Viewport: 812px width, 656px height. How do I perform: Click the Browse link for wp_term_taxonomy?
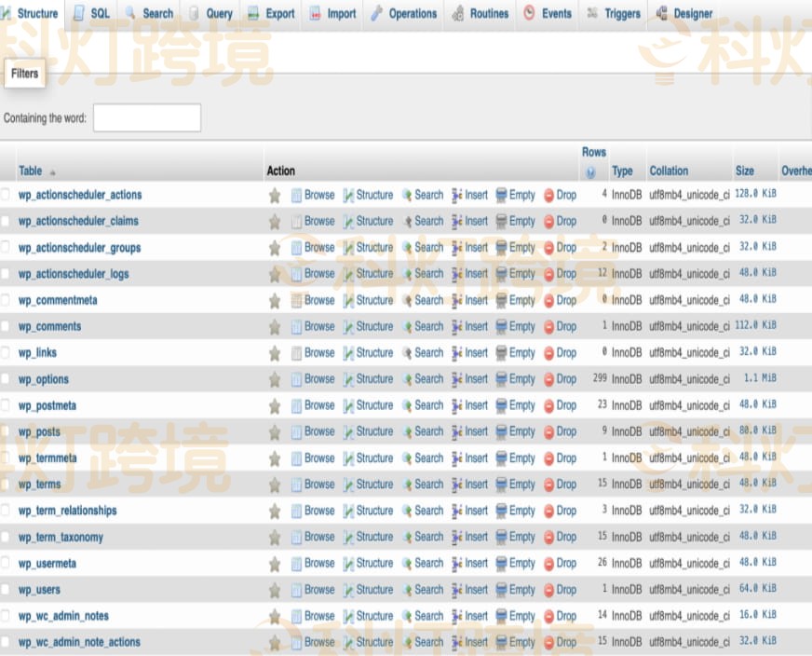[x=318, y=537]
